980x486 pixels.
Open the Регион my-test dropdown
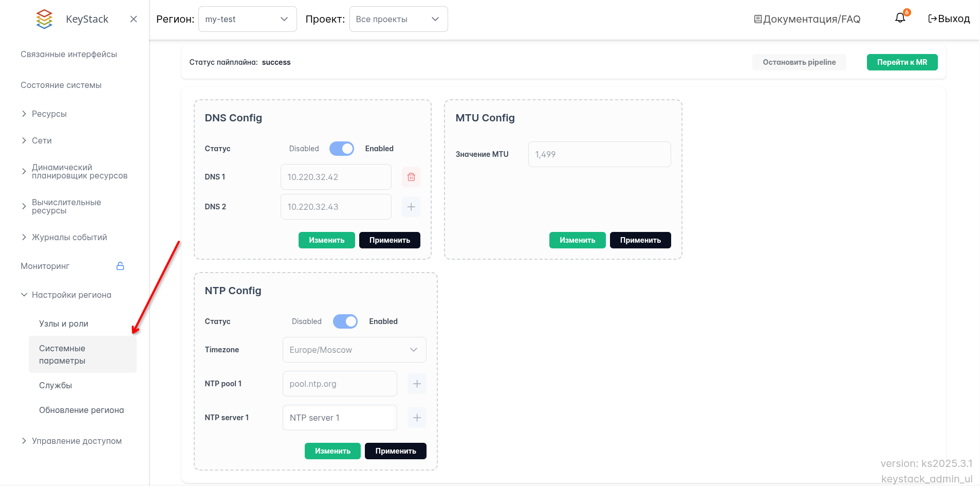point(247,19)
